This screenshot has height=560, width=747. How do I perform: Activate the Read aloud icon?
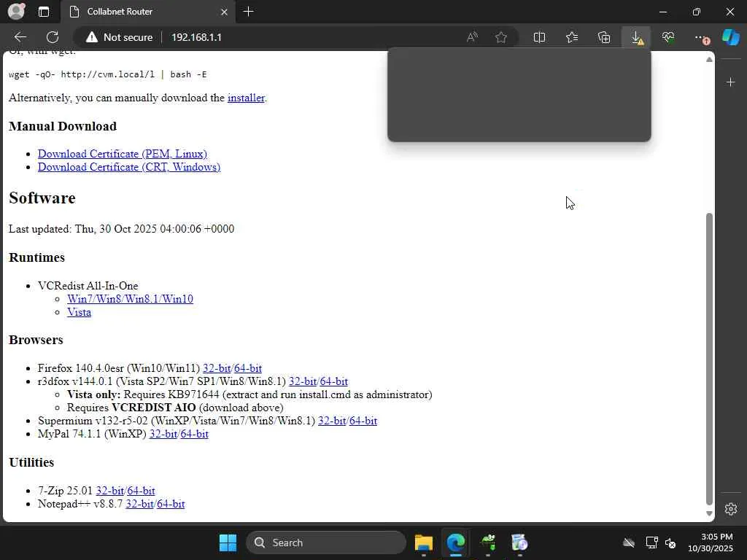click(472, 37)
